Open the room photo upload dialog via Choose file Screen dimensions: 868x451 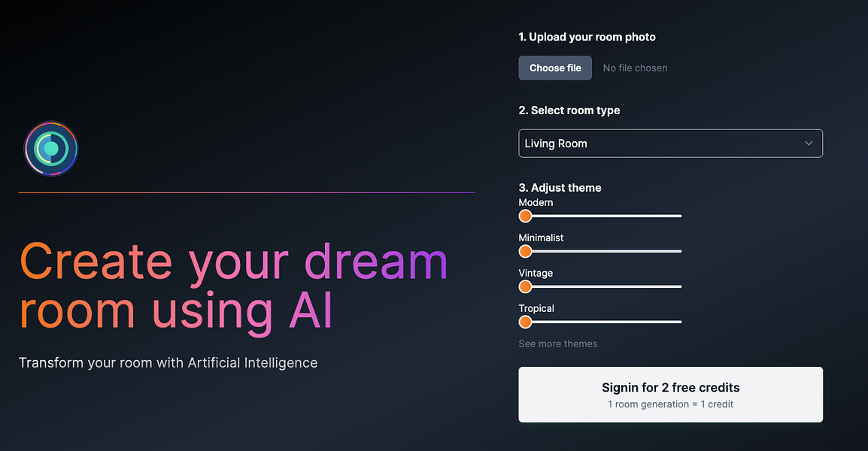coord(554,68)
